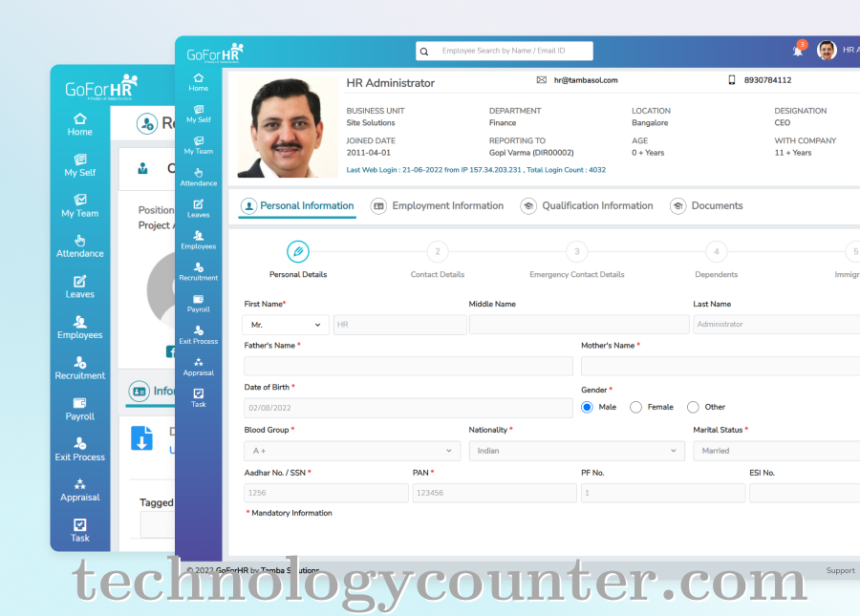Open the Marital Status dropdown
The image size is (860, 616).
click(x=776, y=451)
